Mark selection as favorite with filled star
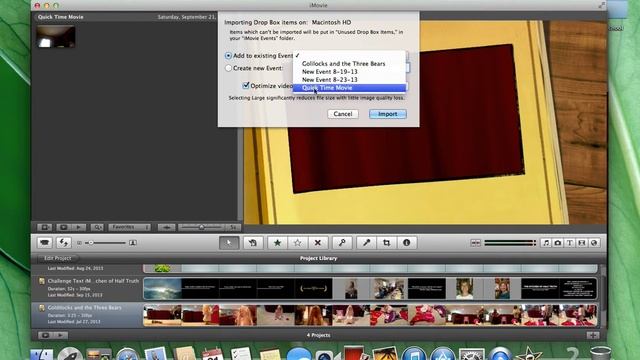This screenshot has height=360, width=640. (x=278, y=243)
